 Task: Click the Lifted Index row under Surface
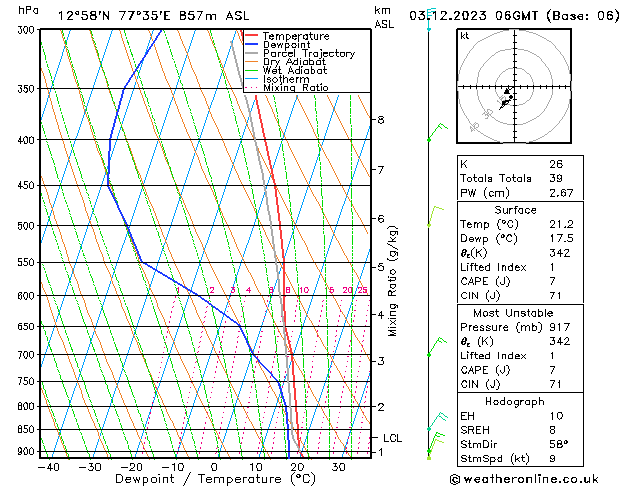pyautogui.click(x=520, y=267)
